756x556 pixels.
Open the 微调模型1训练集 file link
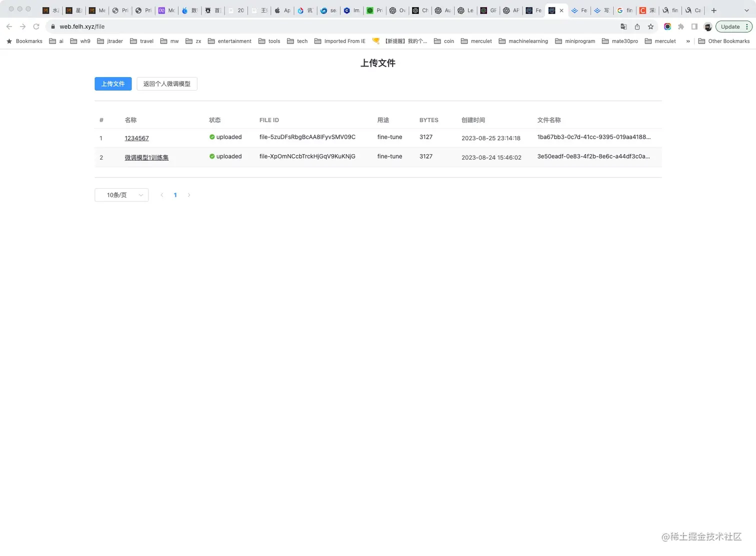146,158
